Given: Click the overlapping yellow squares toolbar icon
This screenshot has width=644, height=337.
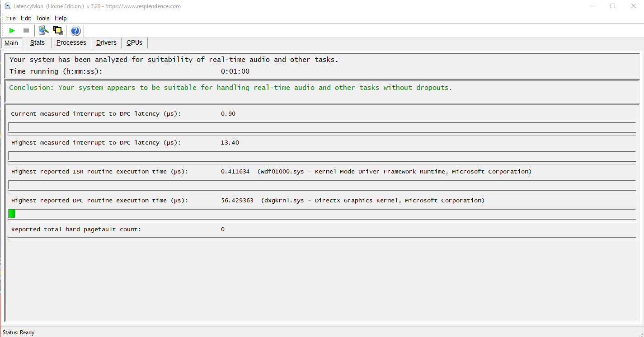Looking at the screenshot, I should tap(58, 31).
